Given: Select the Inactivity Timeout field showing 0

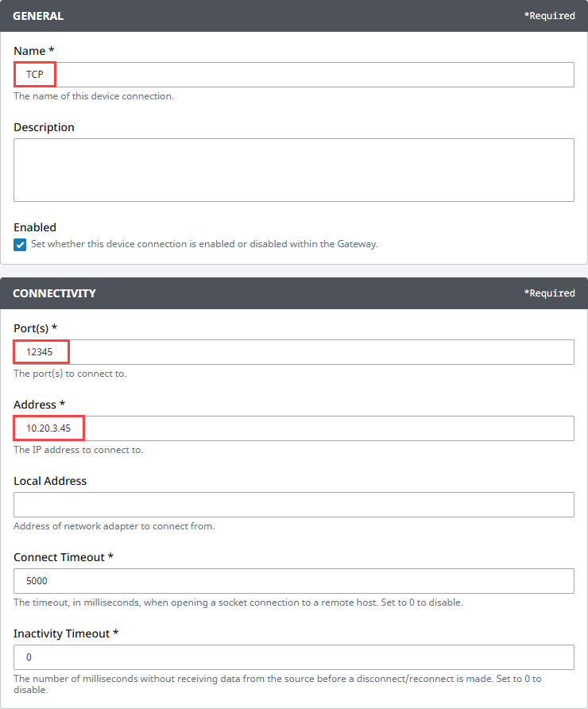Looking at the screenshot, I should 294,657.
